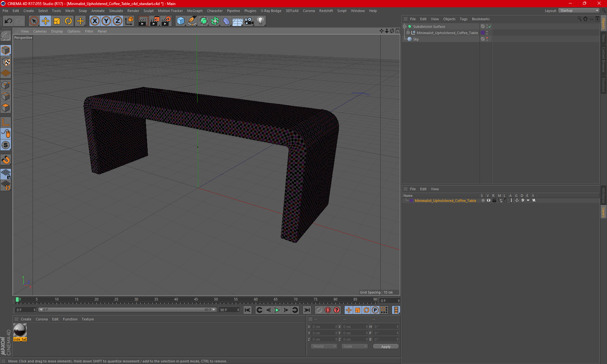Open viewport Cameras menu
Viewport: 607px width, 364px height.
[x=40, y=31]
